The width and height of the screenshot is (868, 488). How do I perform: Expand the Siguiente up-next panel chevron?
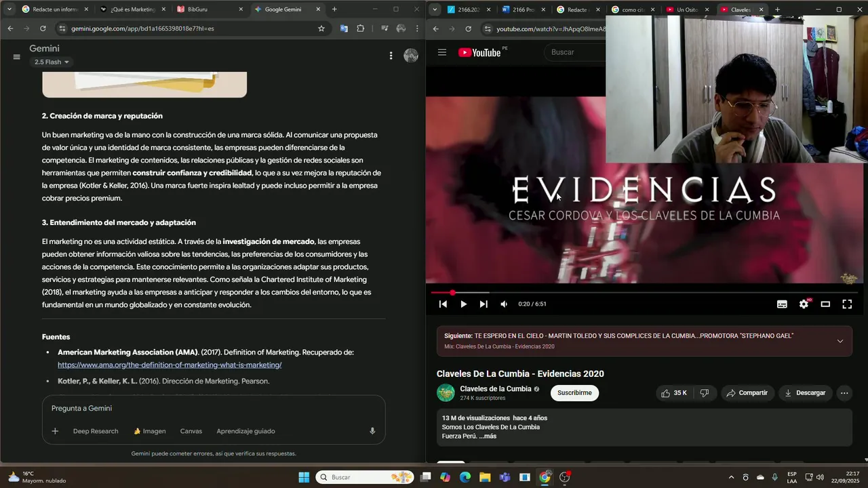coord(840,341)
